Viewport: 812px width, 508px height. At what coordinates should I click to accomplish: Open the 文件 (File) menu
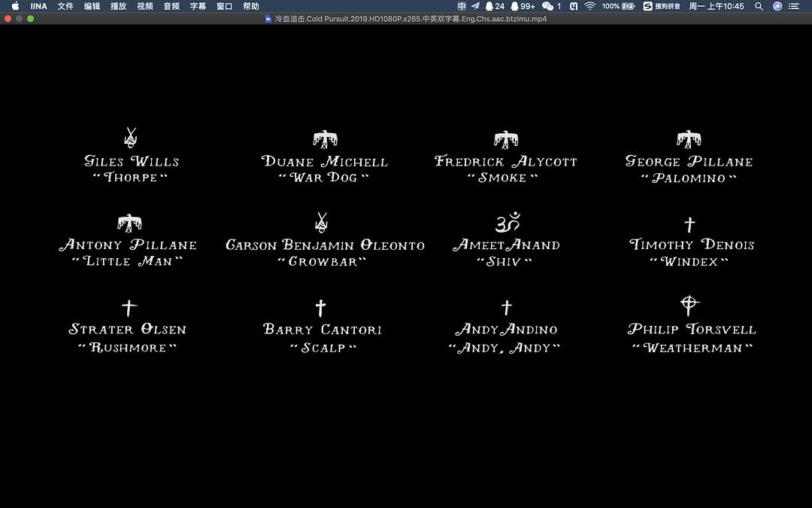tap(65, 6)
